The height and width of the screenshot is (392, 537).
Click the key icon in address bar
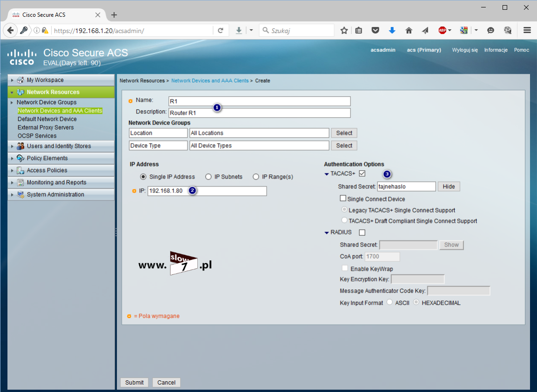(24, 31)
